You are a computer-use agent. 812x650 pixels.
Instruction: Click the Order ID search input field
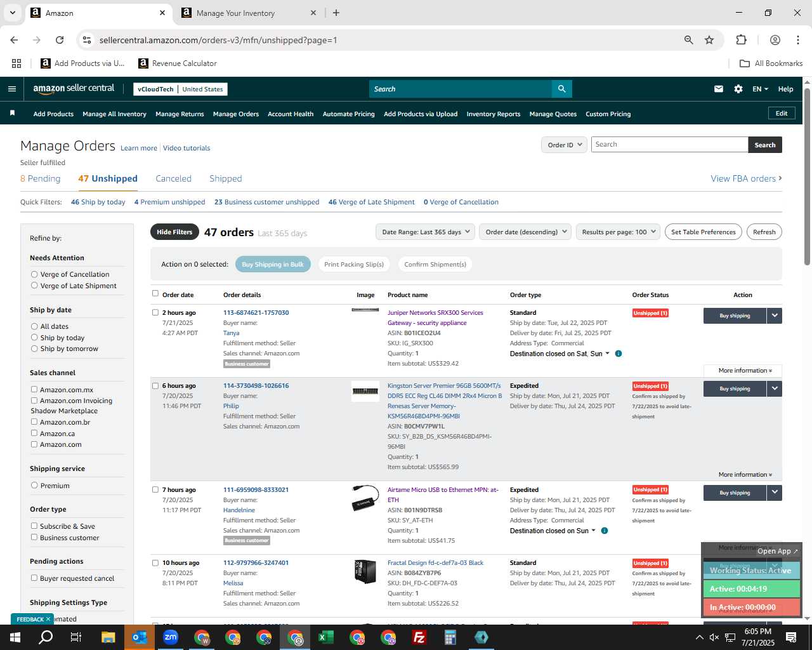(669, 145)
